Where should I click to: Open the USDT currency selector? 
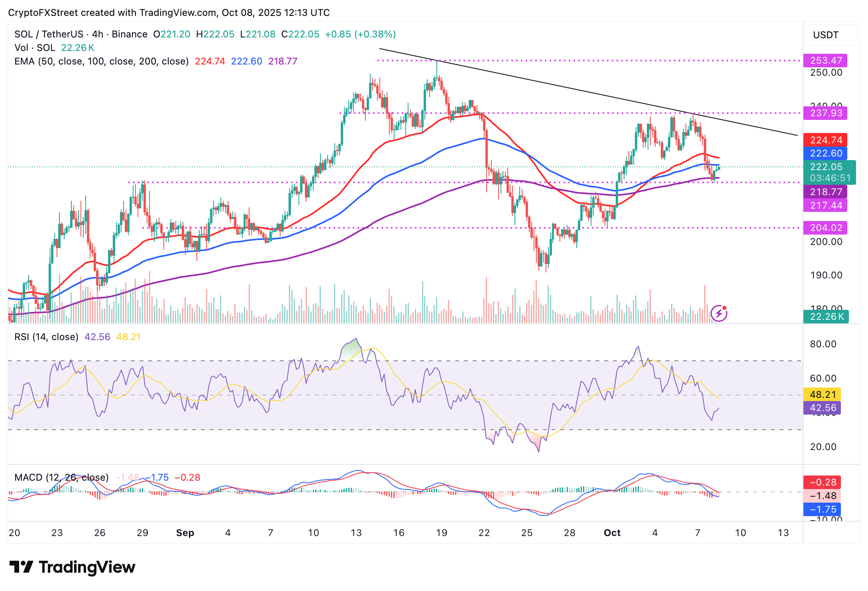tap(831, 35)
